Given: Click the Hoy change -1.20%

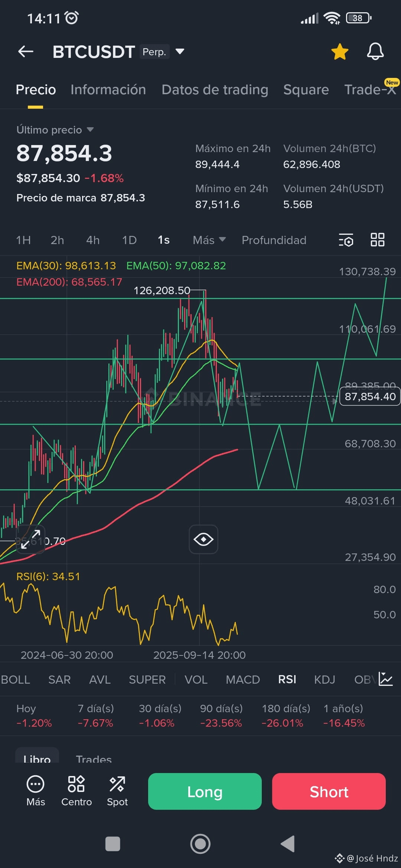Looking at the screenshot, I should [x=34, y=723].
